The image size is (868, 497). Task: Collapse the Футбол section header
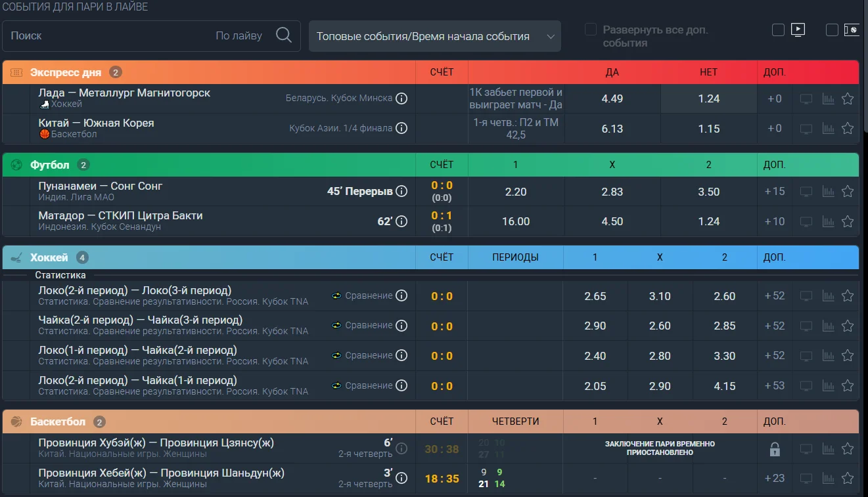pos(430,165)
